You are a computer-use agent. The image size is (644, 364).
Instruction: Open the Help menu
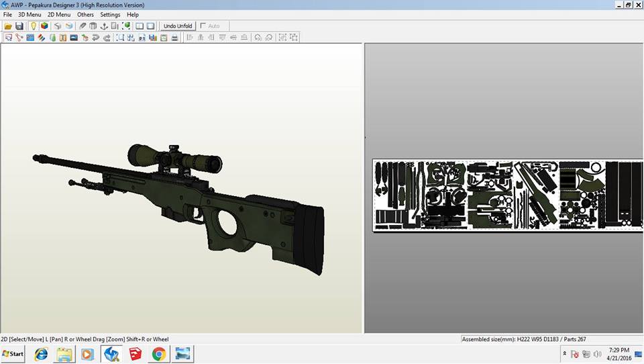click(x=133, y=14)
